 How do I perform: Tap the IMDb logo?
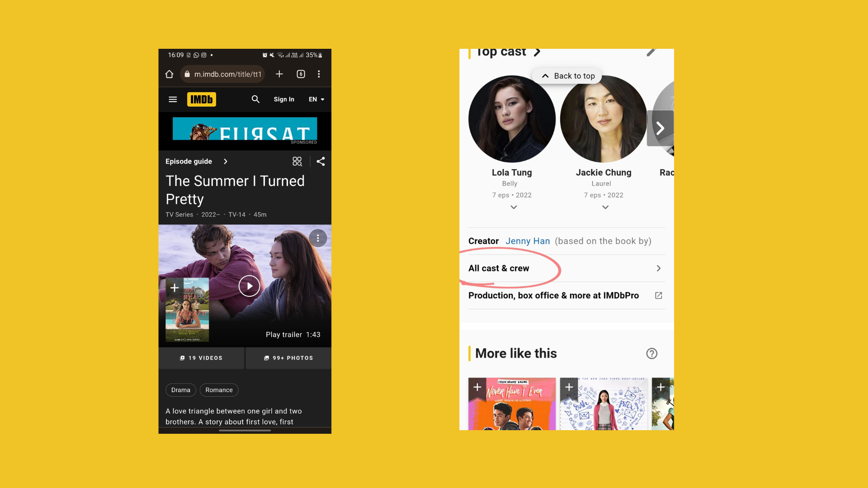pos(202,99)
